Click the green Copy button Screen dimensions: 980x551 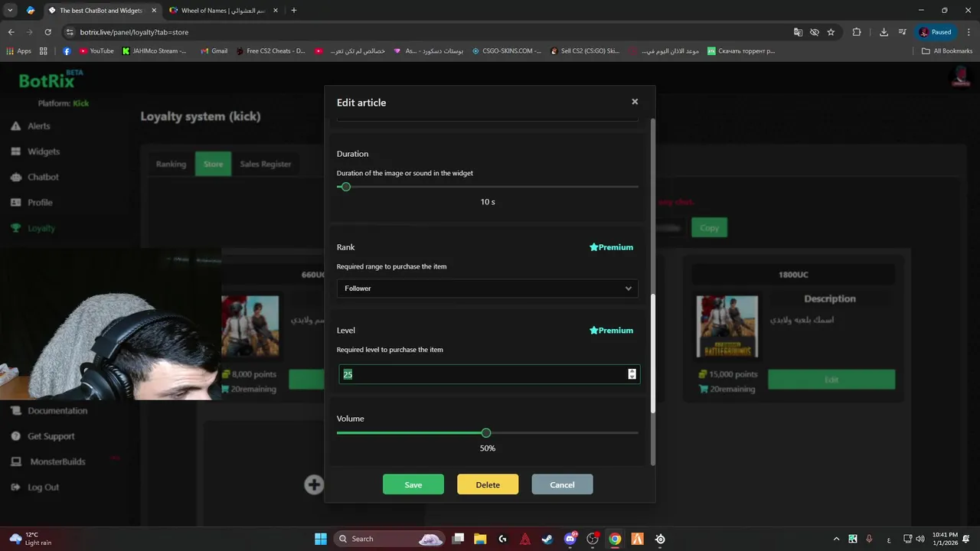point(709,227)
